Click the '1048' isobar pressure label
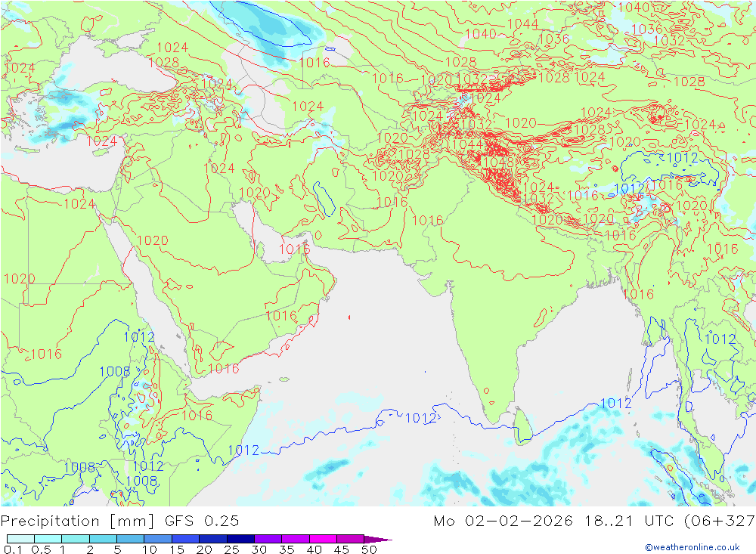 pyautogui.click(x=498, y=162)
